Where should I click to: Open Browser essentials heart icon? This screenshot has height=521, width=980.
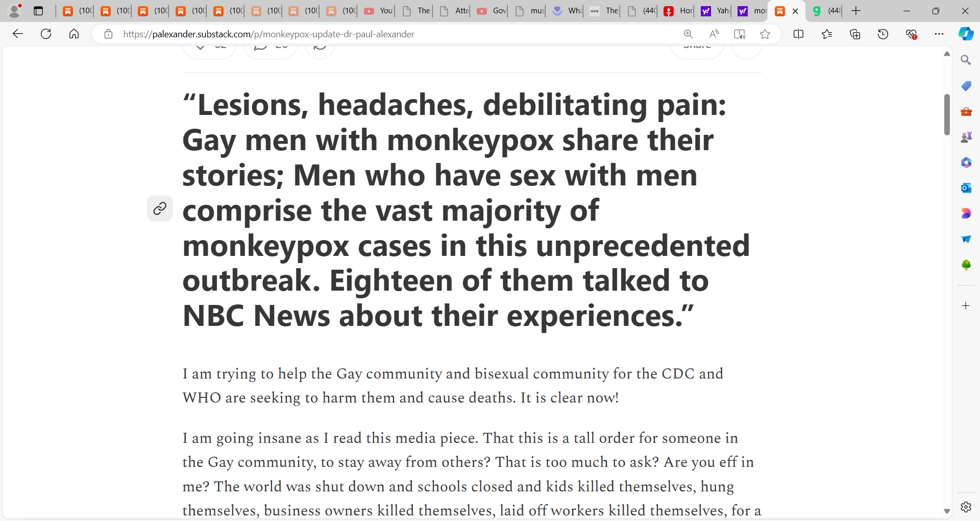click(911, 34)
